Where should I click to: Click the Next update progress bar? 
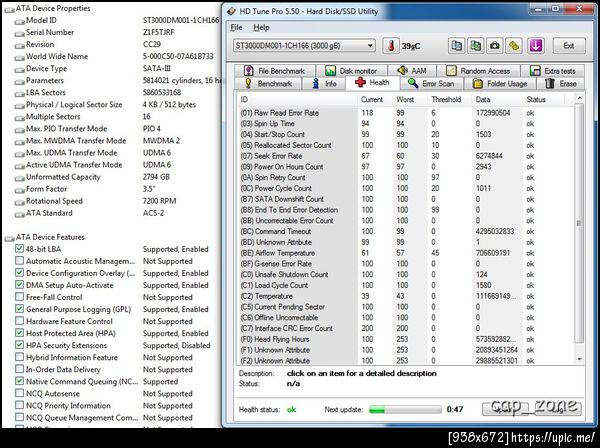click(405, 410)
